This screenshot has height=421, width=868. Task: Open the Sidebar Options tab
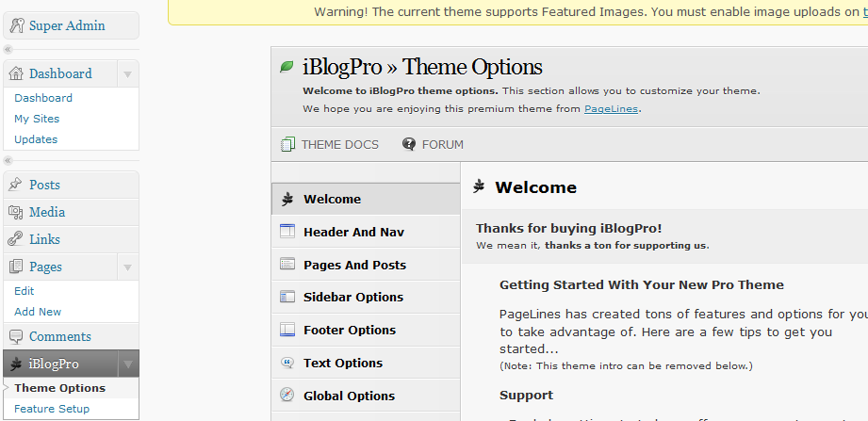[x=366, y=297]
